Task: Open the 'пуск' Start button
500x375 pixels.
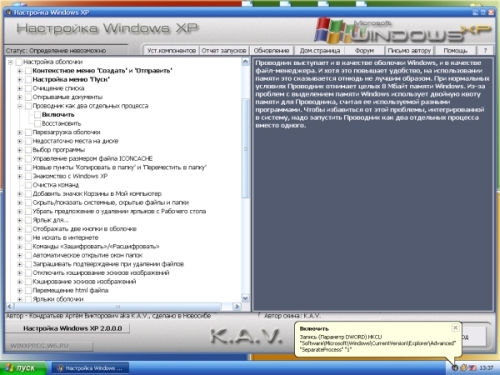Action: pos(22,368)
